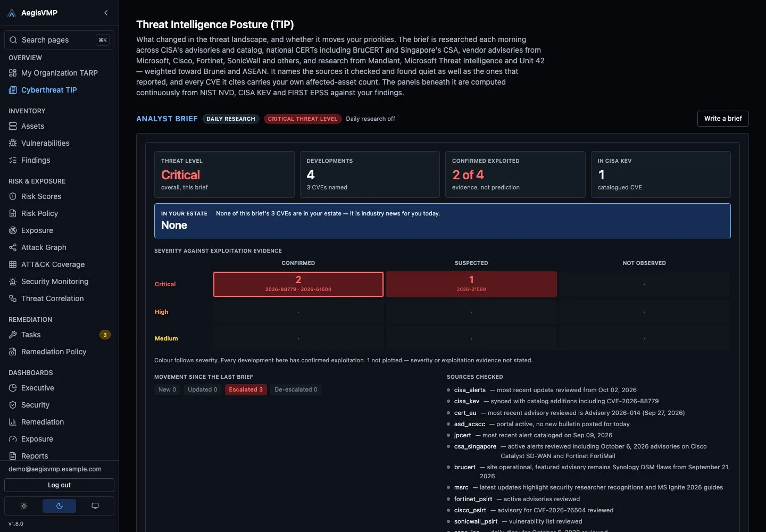This screenshot has height=532, width=766.
Task: Click the Vulnerabilities bug icon
Action: click(13, 143)
